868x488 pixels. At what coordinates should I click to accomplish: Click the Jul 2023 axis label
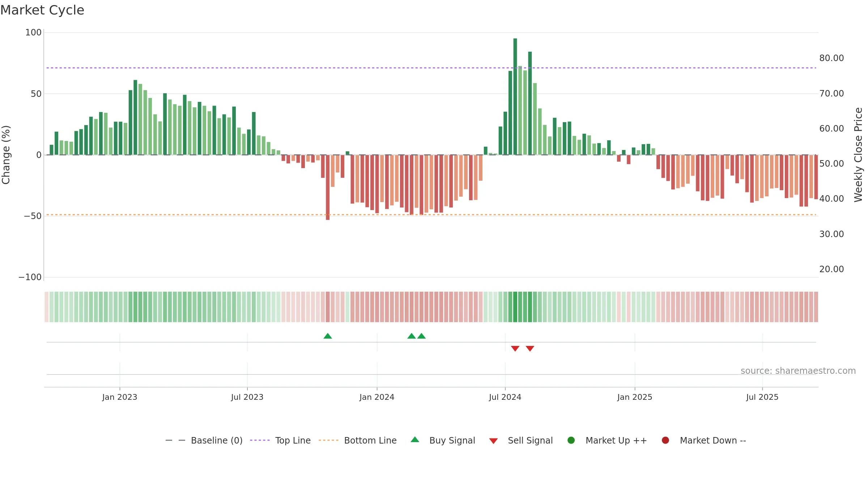(x=247, y=397)
